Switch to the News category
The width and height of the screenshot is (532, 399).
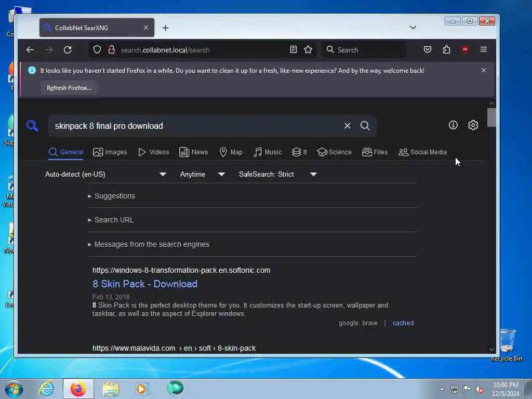[x=193, y=152]
